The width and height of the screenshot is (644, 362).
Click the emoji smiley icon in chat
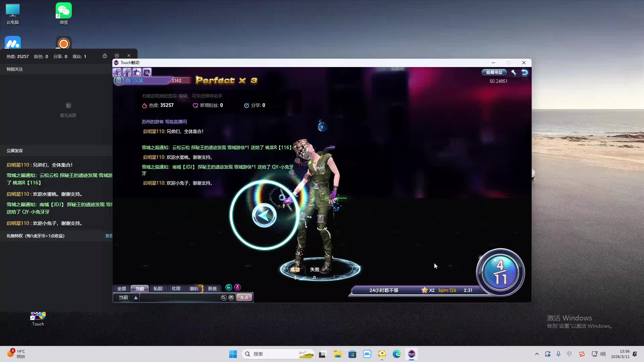[231, 298]
